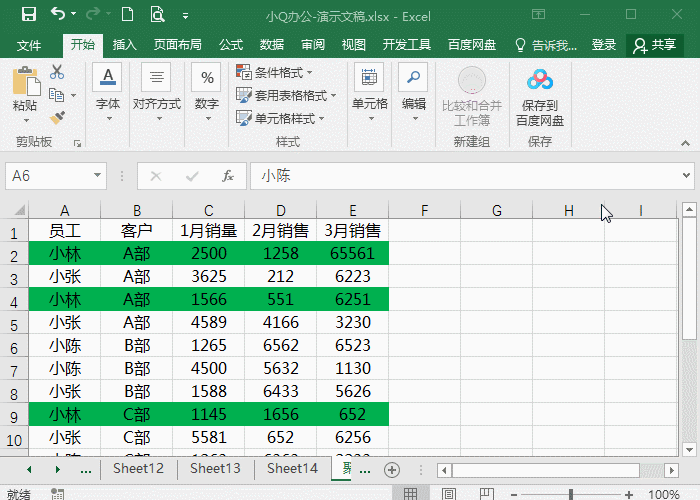Expand the 对齐方式 alignment group
Image resolution: width=700 pixels, height=500 pixels.
click(x=157, y=92)
